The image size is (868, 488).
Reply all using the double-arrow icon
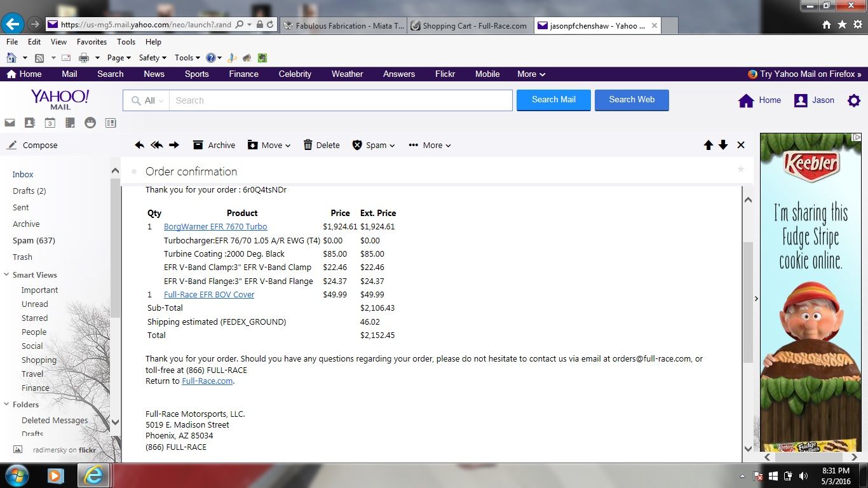[156, 145]
